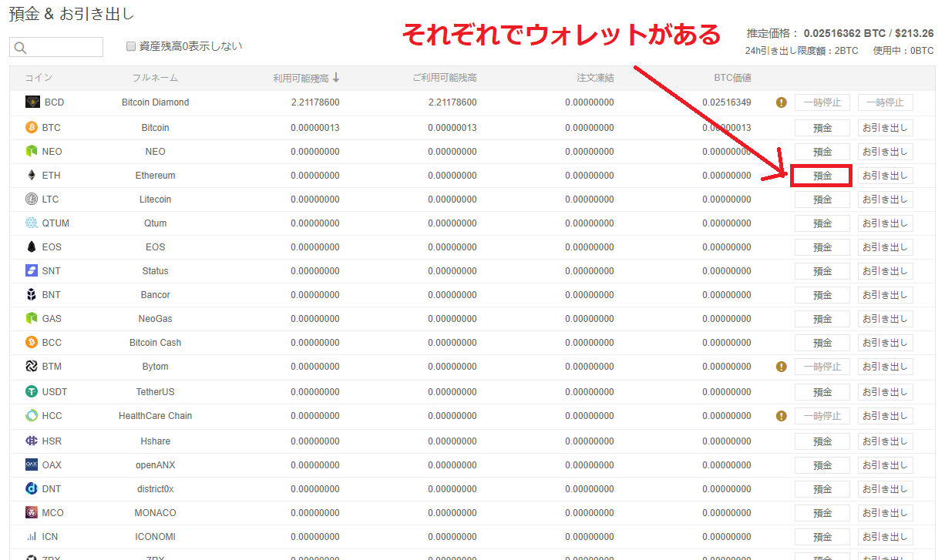This screenshot has width=945, height=560.
Task: Click the black EOS coin icon
Action: [x=32, y=247]
